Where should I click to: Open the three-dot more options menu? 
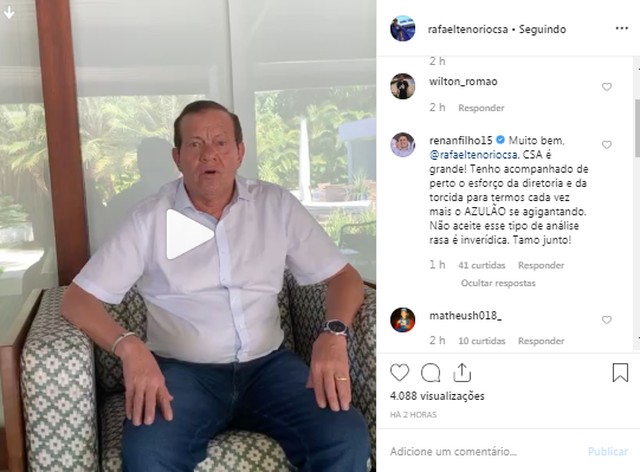click(x=622, y=28)
